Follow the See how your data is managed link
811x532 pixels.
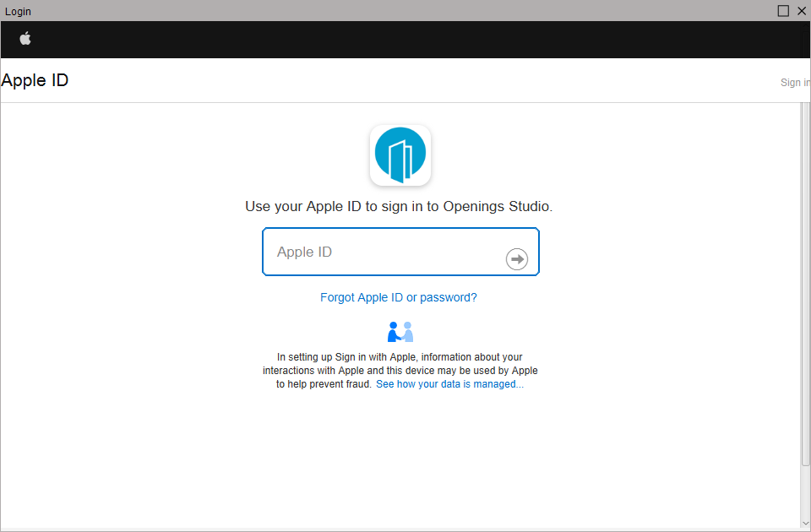pyautogui.click(x=449, y=383)
